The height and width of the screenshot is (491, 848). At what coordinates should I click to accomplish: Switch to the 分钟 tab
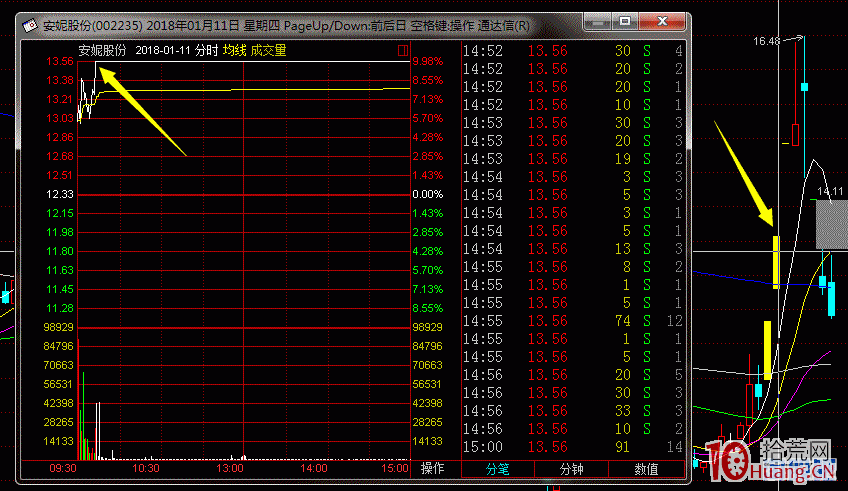[572, 469]
